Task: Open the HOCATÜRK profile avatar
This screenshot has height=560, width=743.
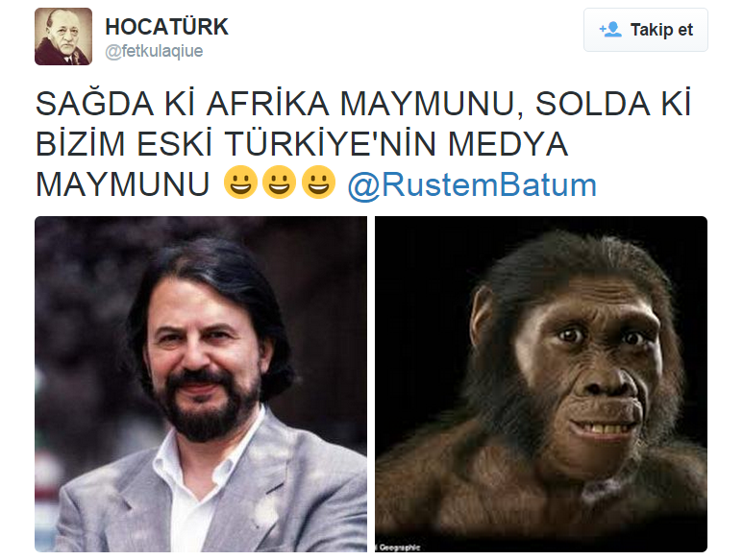Action: pos(63,37)
